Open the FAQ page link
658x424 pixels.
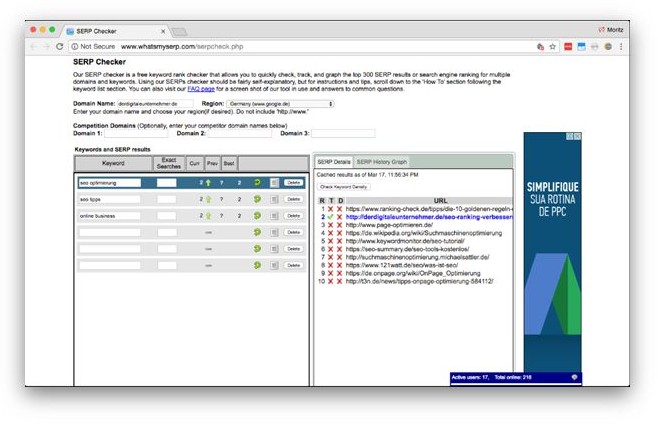click(x=202, y=89)
